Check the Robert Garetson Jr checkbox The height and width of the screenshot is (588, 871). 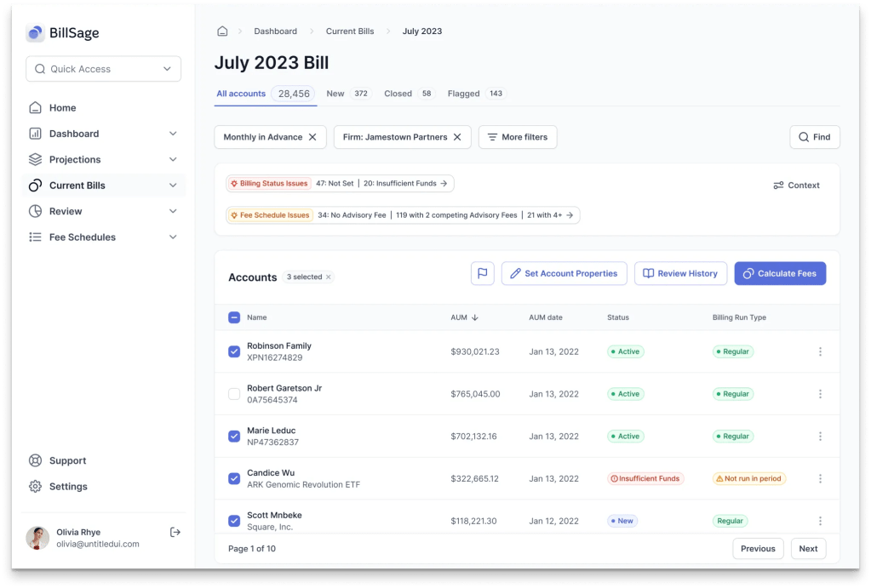point(234,394)
